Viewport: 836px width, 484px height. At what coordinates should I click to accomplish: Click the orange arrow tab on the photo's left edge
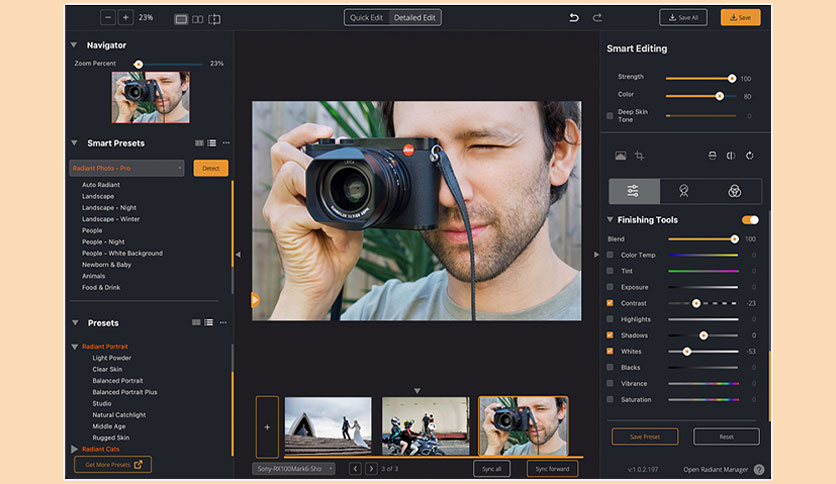click(255, 300)
